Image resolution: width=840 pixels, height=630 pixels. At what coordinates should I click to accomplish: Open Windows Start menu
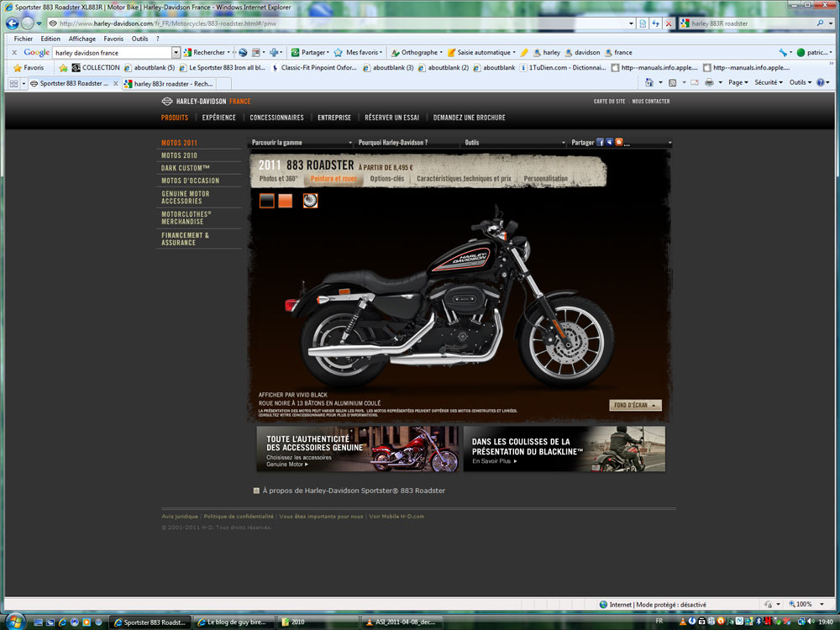[x=14, y=622]
